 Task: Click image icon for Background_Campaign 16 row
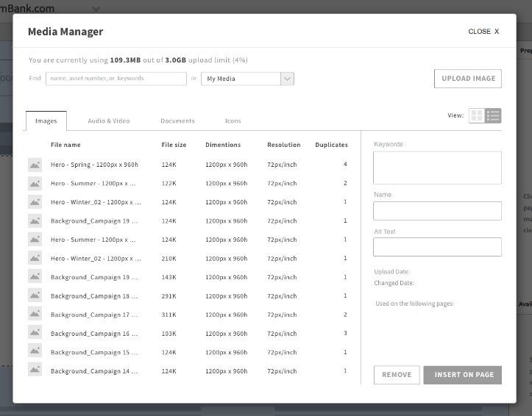(x=35, y=333)
